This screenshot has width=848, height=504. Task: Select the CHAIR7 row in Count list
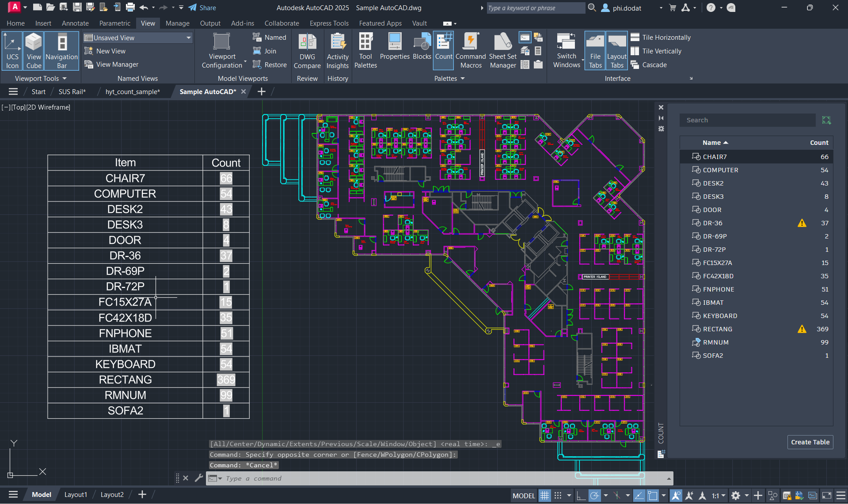coord(757,157)
